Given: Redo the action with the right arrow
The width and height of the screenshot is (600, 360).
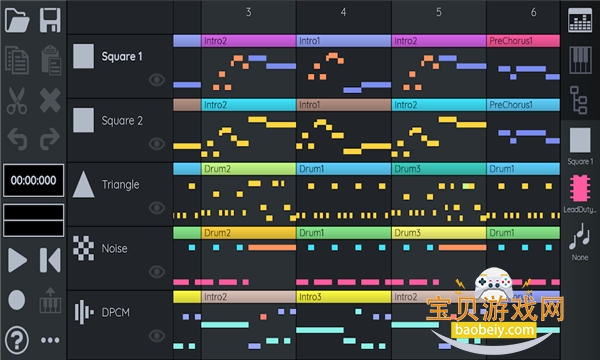Looking at the screenshot, I should pos(50,138).
